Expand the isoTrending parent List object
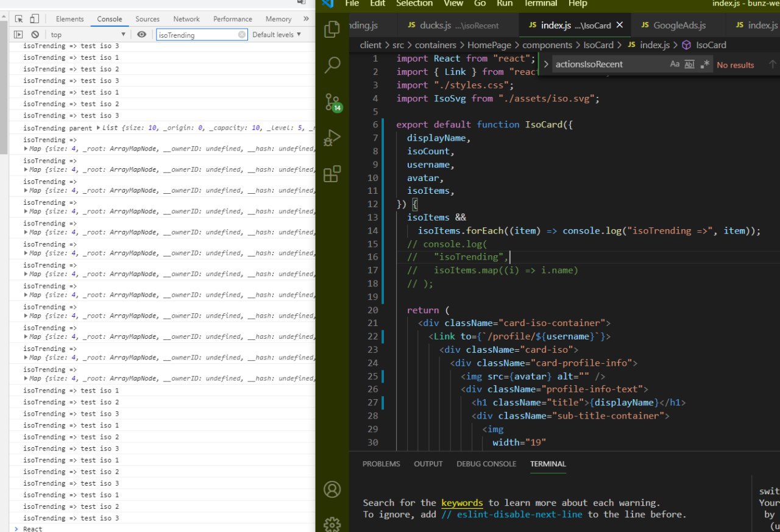Screen dimensions: 780x532 coord(99,128)
